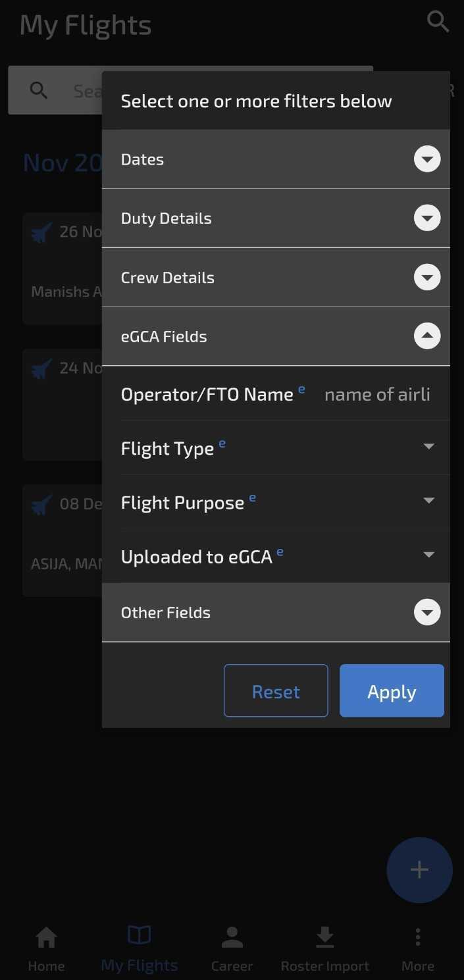Open the Uploaded to eGCA dropdown

[x=428, y=555]
